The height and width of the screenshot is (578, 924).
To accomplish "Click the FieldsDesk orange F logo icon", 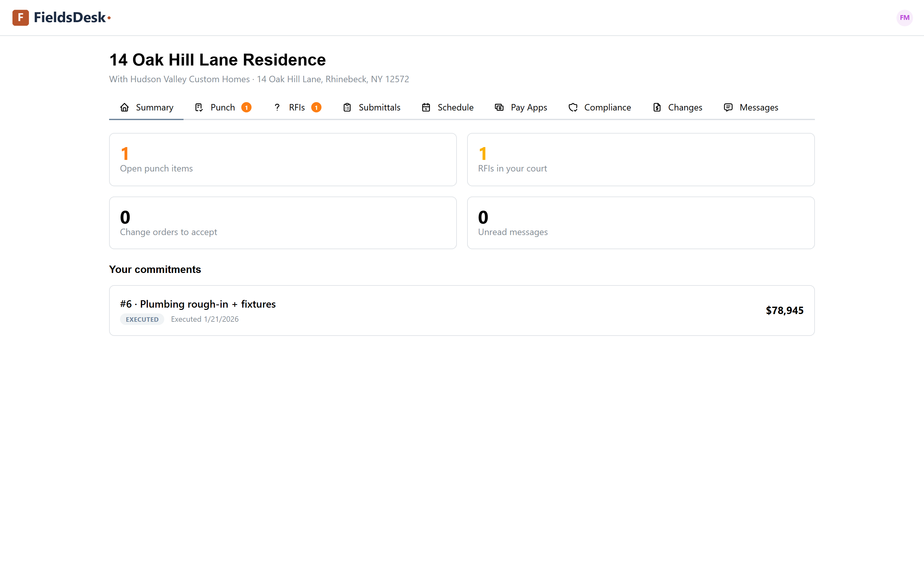I will pyautogui.click(x=21, y=18).
